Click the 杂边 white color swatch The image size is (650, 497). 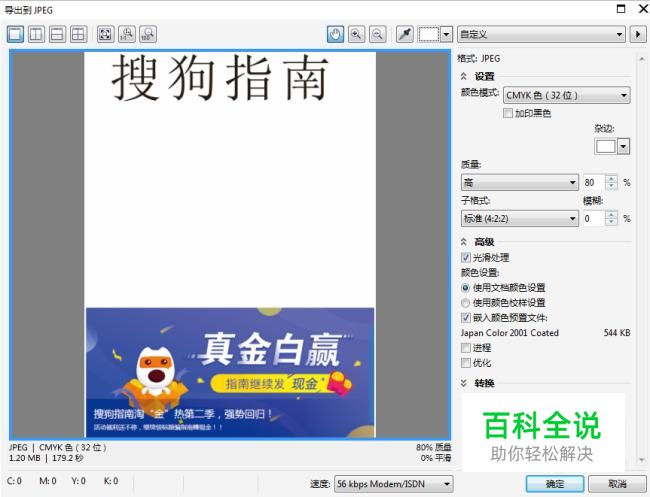(606, 146)
